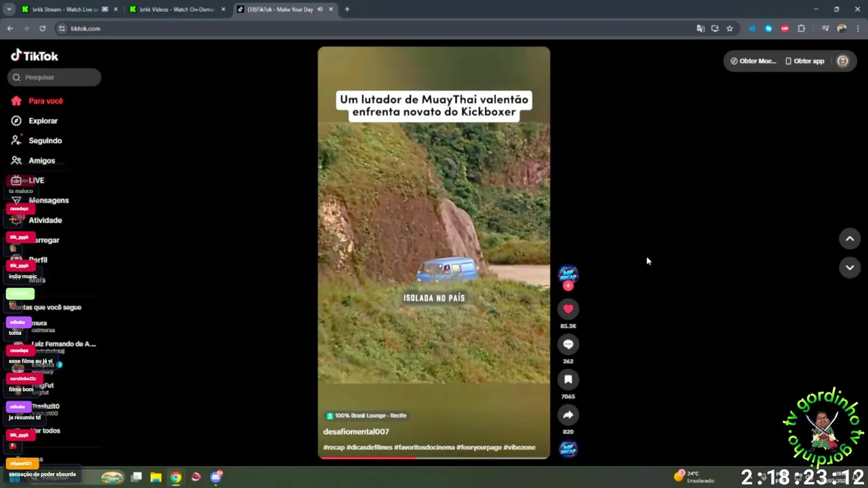Viewport: 868px width, 488px height.
Task: Save the video with the bookmark icon
Action: click(568, 380)
